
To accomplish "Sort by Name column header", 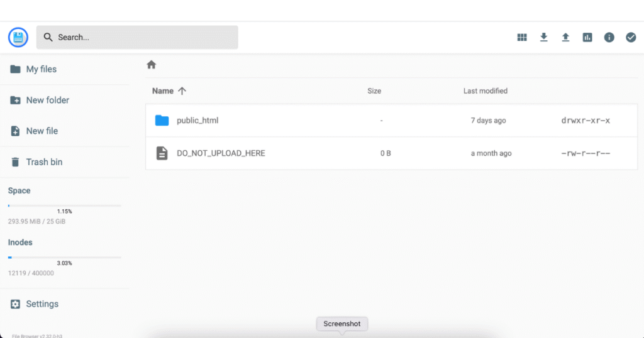I will tap(163, 91).
